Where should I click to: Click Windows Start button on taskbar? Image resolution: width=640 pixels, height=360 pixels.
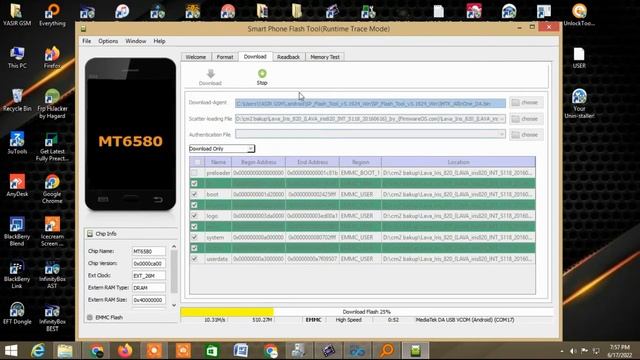point(11,351)
